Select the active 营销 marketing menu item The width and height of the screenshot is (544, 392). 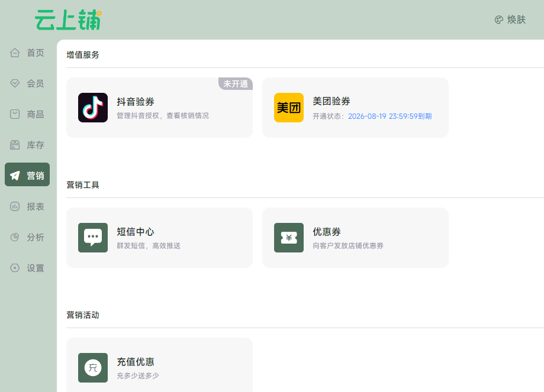[27, 175]
